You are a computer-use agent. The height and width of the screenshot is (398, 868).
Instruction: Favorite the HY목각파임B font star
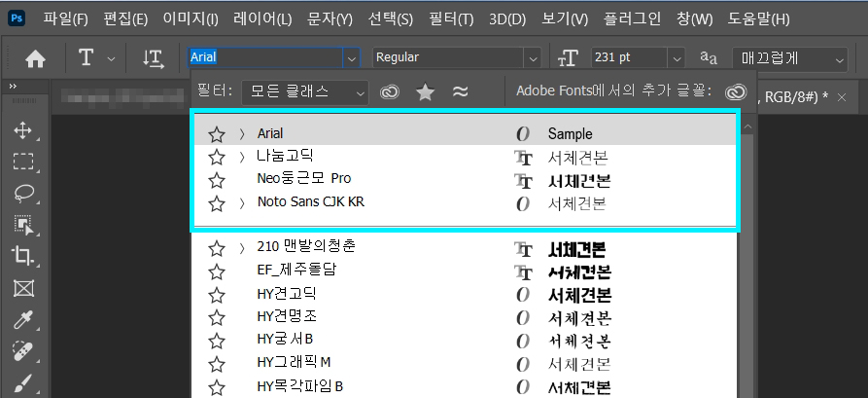click(x=217, y=387)
